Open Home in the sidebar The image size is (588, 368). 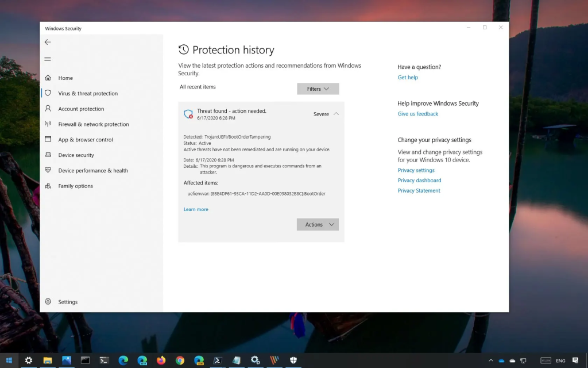(x=65, y=78)
